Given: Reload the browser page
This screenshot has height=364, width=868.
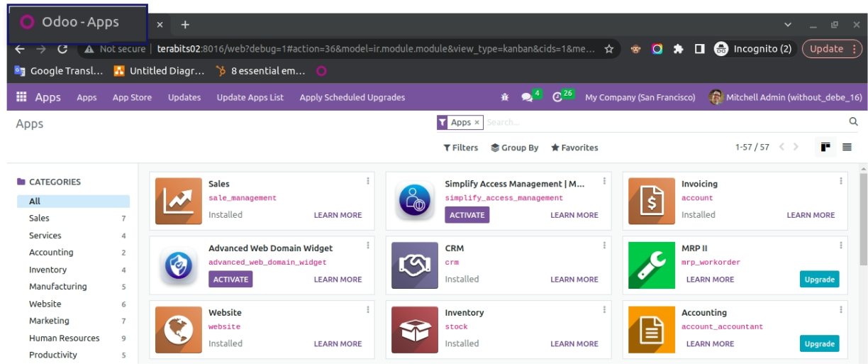Looking at the screenshot, I should coord(62,49).
